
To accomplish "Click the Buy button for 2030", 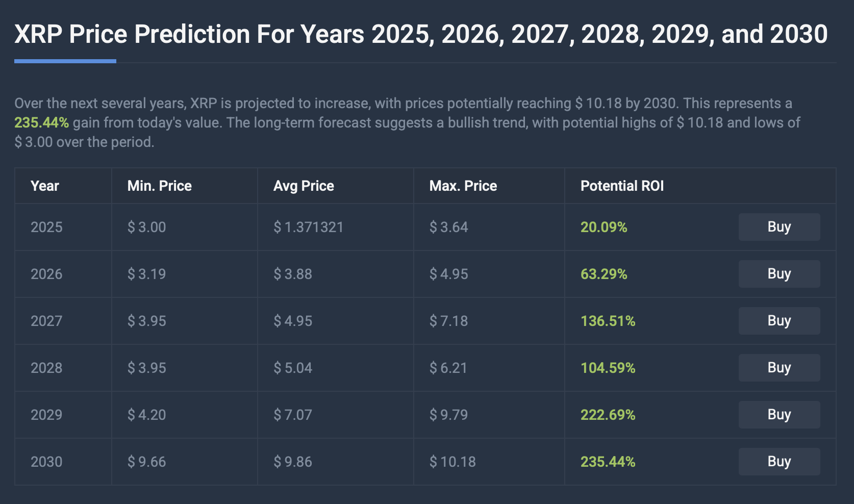I will click(779, 461).
